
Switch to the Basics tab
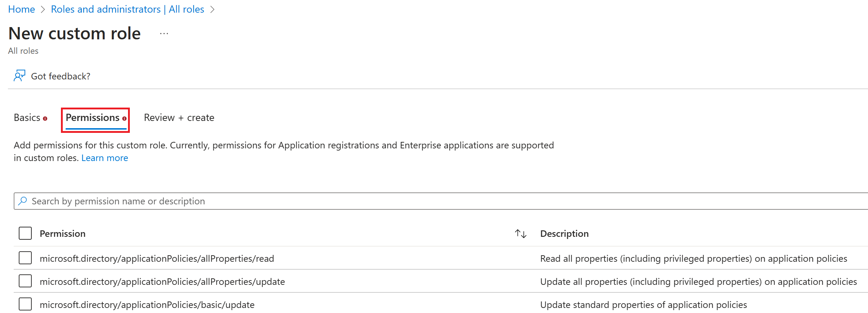coord(27,118)
